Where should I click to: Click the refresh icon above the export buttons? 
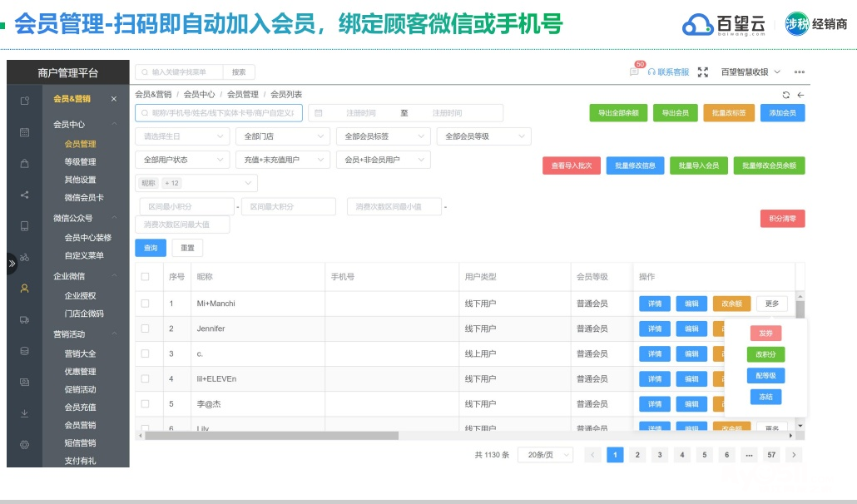(x=786, y=95)
